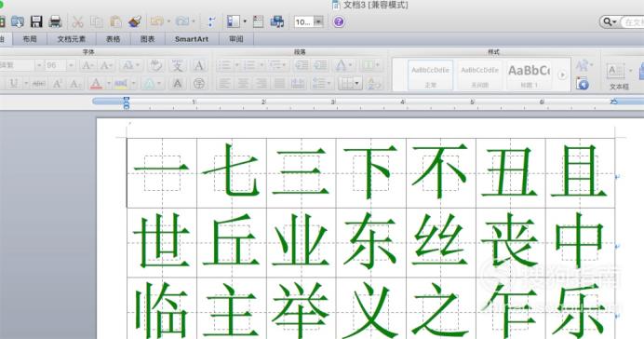
Task: Click the Increase Indent icon
Action: point(321,65)
